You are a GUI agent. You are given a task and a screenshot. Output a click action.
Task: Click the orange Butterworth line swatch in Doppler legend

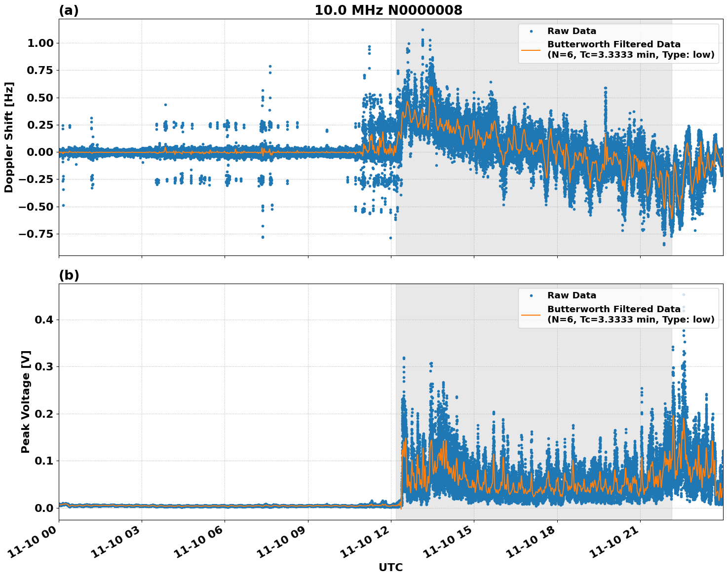pos(531,50)
